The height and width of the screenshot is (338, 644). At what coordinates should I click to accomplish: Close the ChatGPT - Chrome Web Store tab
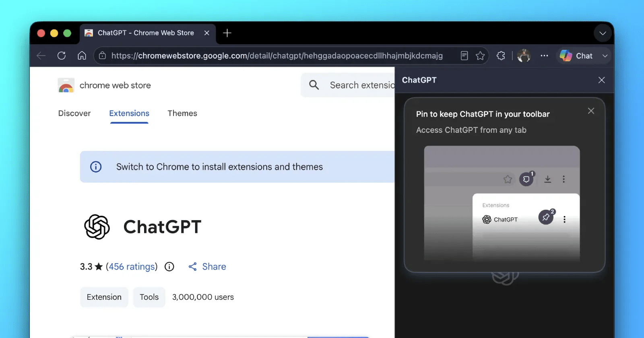click(206, 33)
